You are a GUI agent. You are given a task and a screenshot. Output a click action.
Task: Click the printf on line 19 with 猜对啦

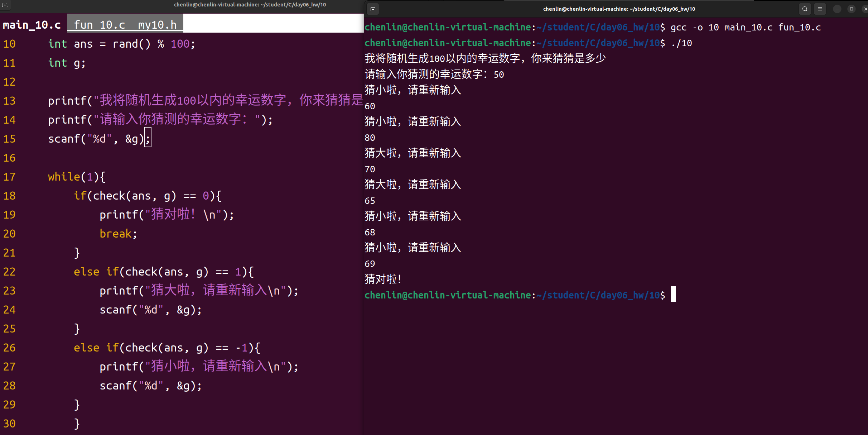167,215
